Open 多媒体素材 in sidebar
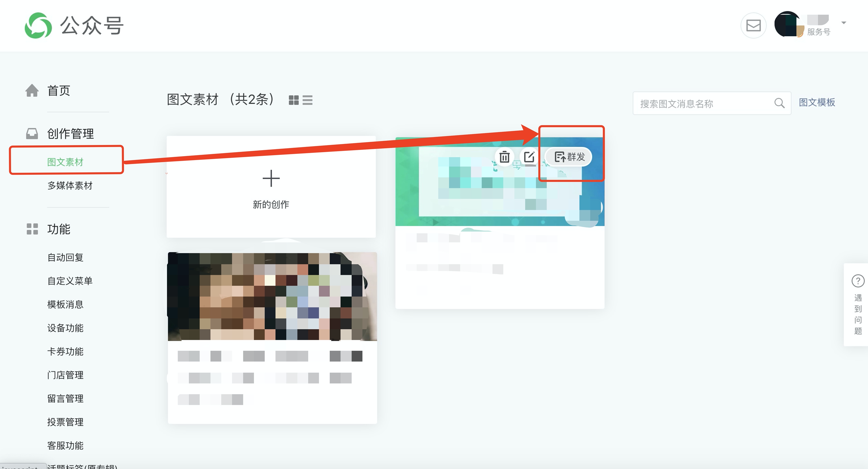This screenshot has height=469, width=868. tap(70, 186)
